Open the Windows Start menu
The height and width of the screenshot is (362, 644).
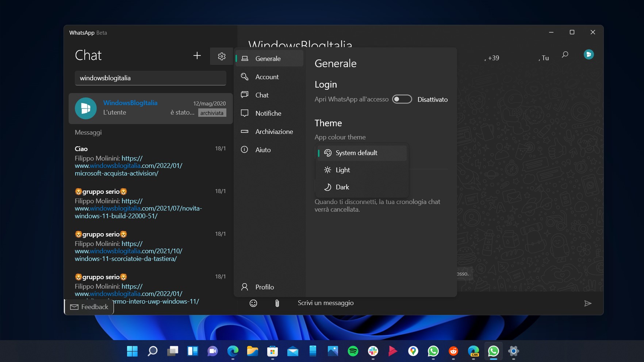[x=132, y=351]
